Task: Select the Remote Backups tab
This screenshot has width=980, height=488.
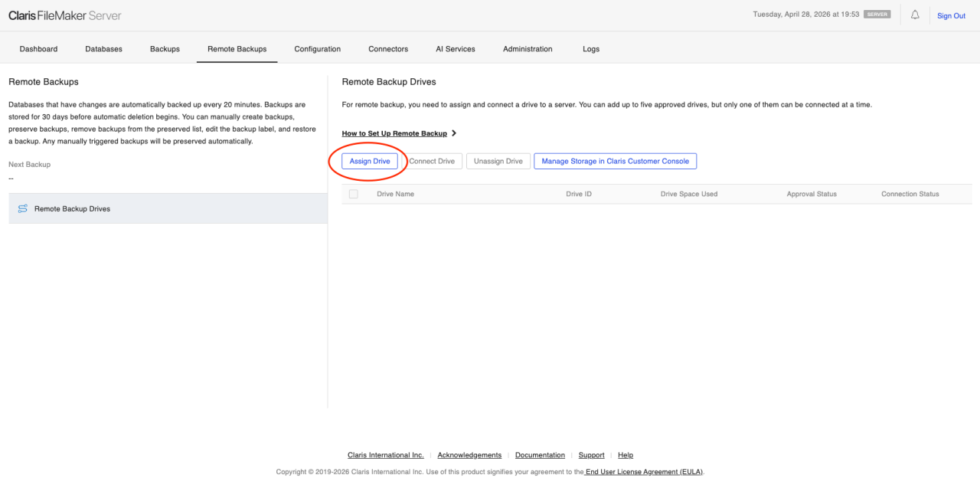Action: tap(237, 49)
